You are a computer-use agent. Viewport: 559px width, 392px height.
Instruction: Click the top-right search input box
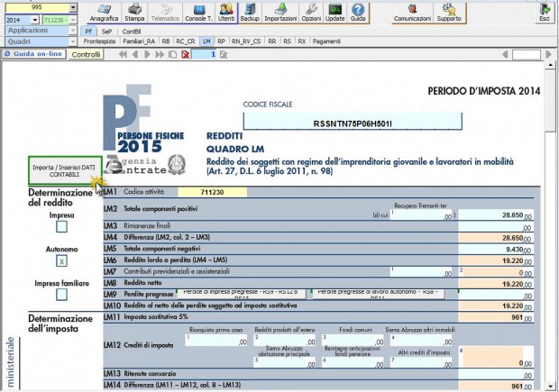point(527,55)
